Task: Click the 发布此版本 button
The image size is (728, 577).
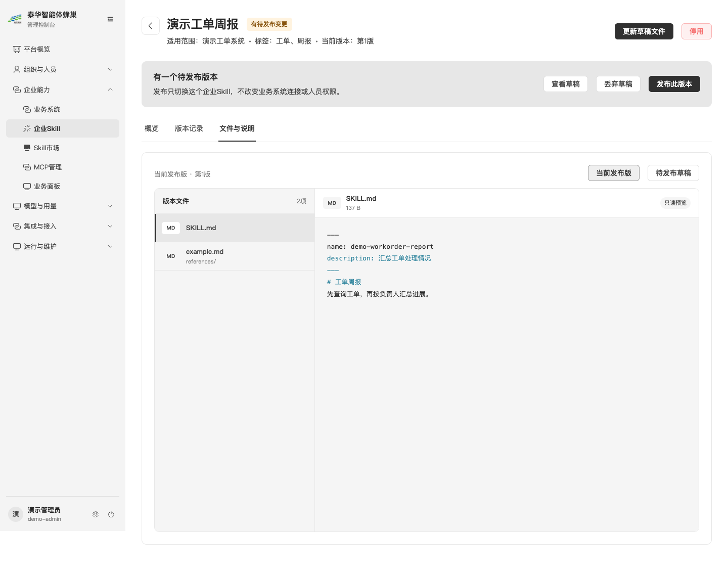Action: (x=674, y=84)
